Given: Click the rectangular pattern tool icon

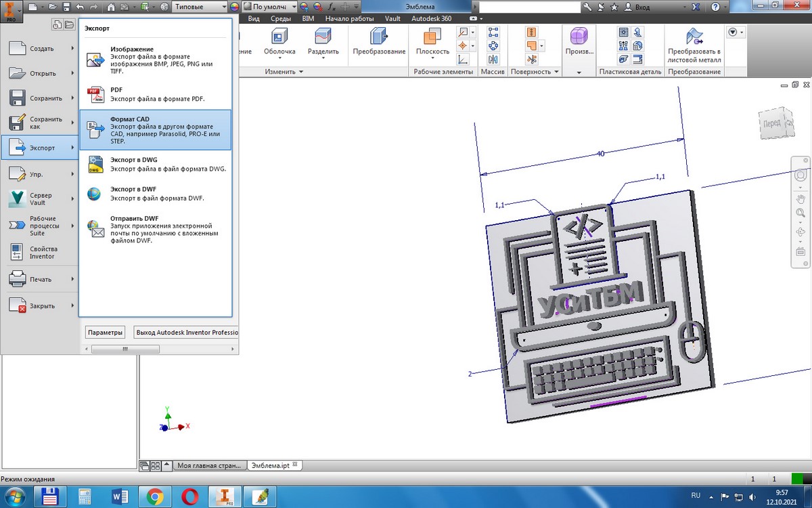Looking at the screenshot, I should pos(493,32).
